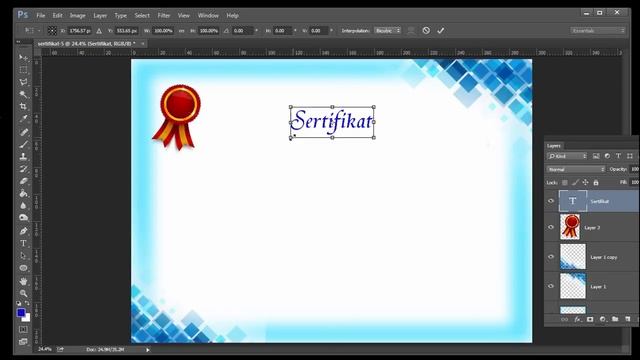Select the Clone Stamp tool
The width and height of the screenshot is (640, 360).
coord(23,156)
